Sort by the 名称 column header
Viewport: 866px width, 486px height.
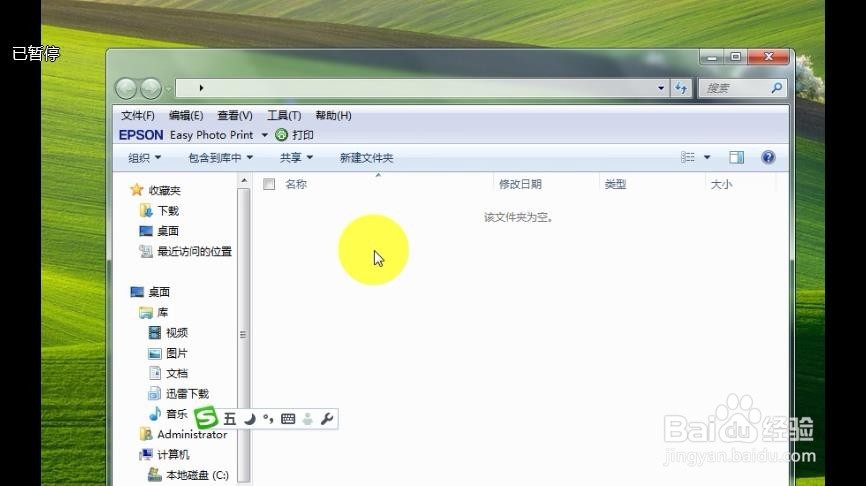pyautogui.click(x=295, y=184)
